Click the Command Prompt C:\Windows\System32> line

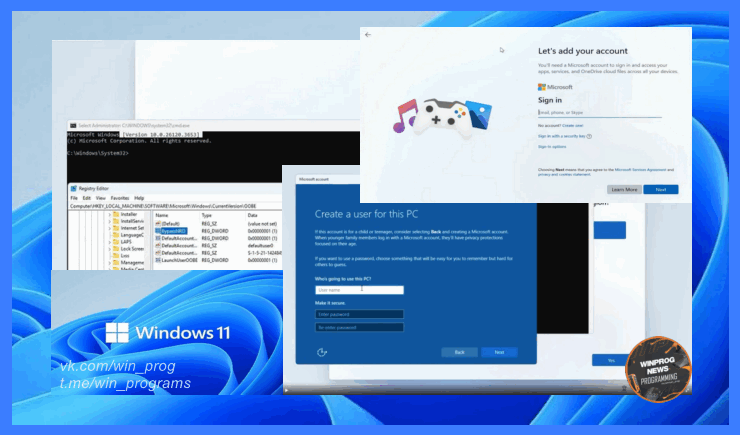pyautogui.click(x=98, y=153)
